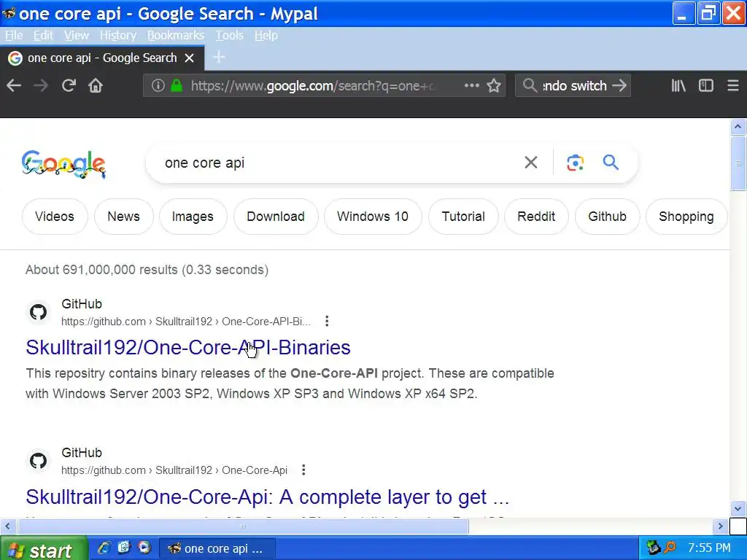Toggle the sidebars view icon
The width and height of the screenshot is (747, 560).
(706, 86)
